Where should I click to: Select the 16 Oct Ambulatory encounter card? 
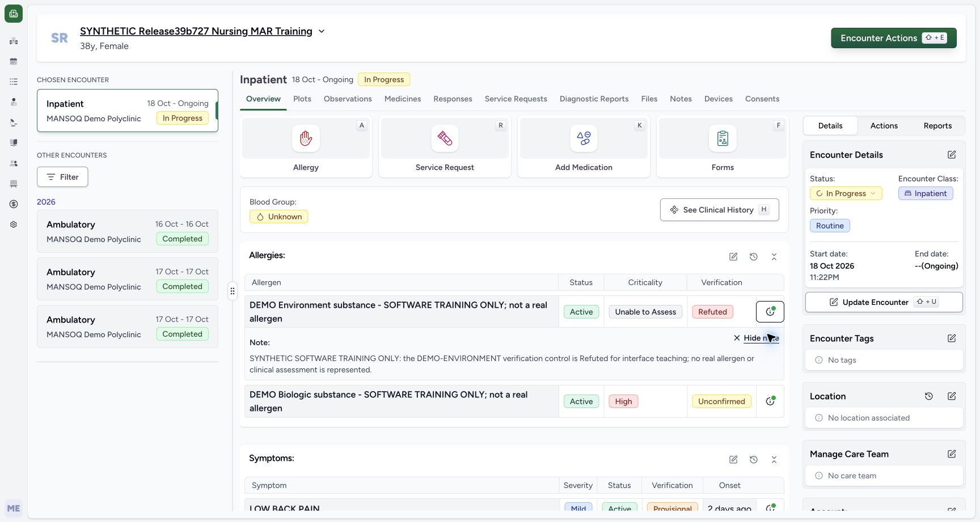click(x=128, y=231)
